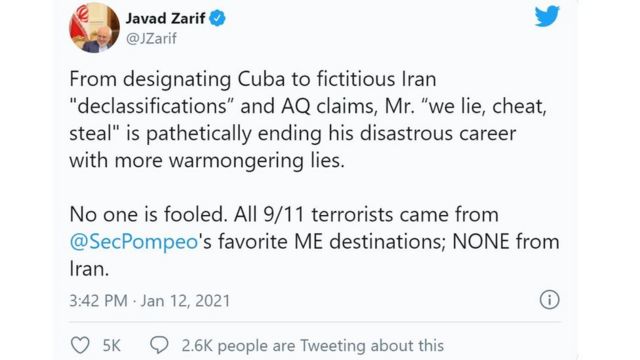
Task: Open the Javad Zarif display name
Action: (165, 18)
